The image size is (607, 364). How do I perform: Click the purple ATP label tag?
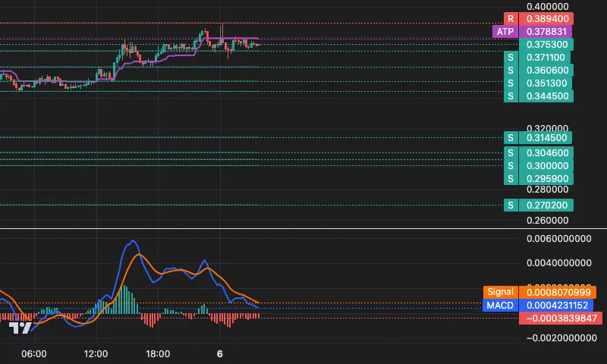click(505, 31)
